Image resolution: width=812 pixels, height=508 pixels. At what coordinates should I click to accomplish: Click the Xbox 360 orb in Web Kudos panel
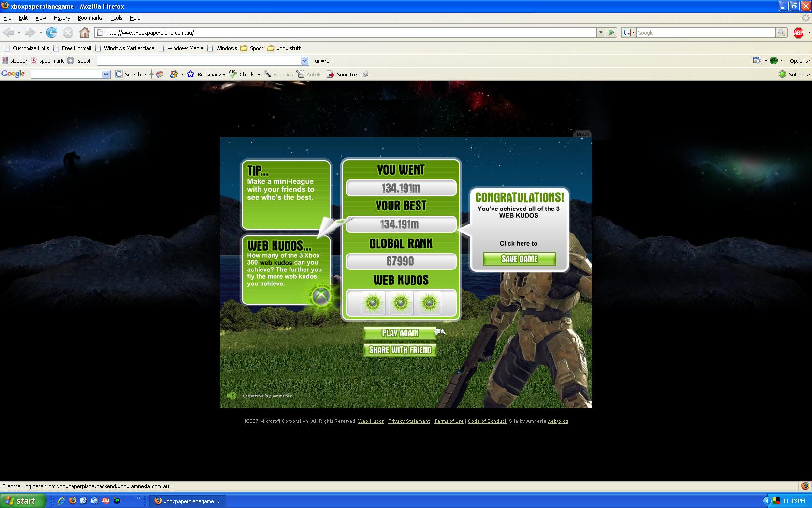pyautogui.click(x=321, y=296)
